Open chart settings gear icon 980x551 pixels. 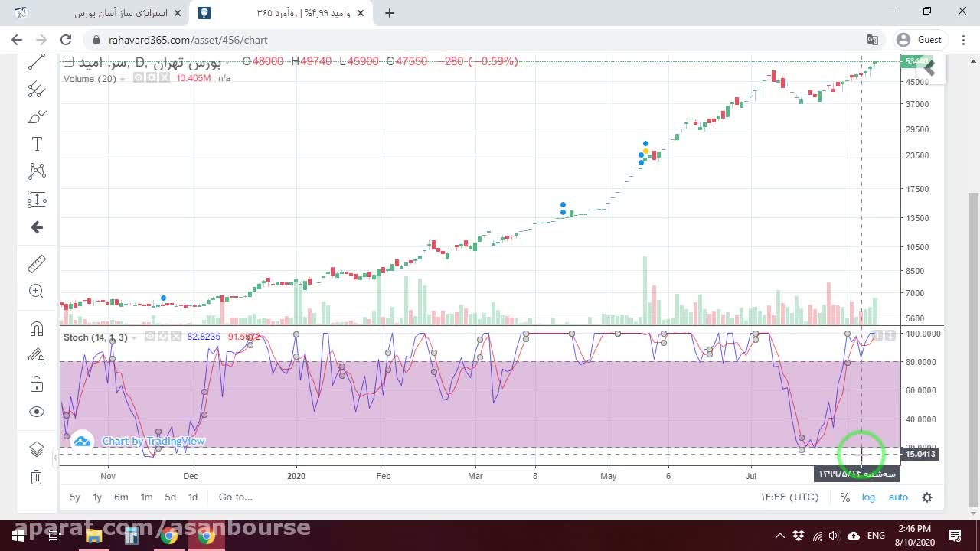[x=927, y=497]
